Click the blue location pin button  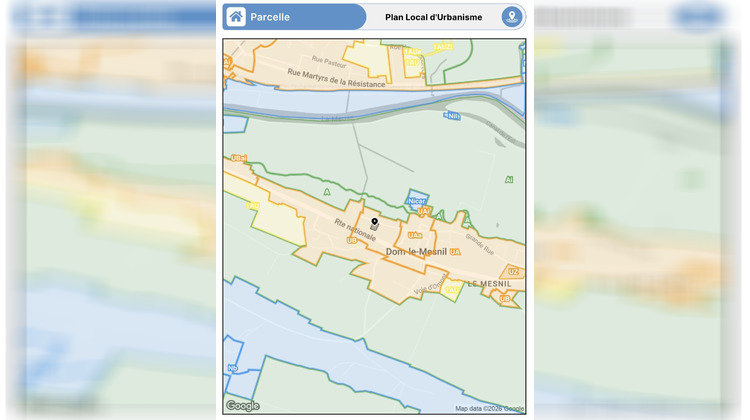(512, 17)
